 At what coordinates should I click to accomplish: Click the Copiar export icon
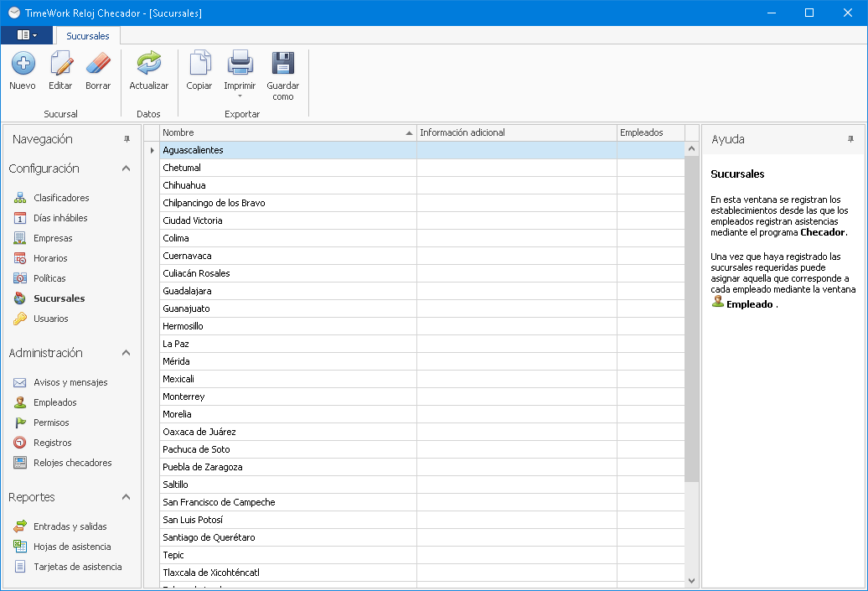(x=199, y=64)
